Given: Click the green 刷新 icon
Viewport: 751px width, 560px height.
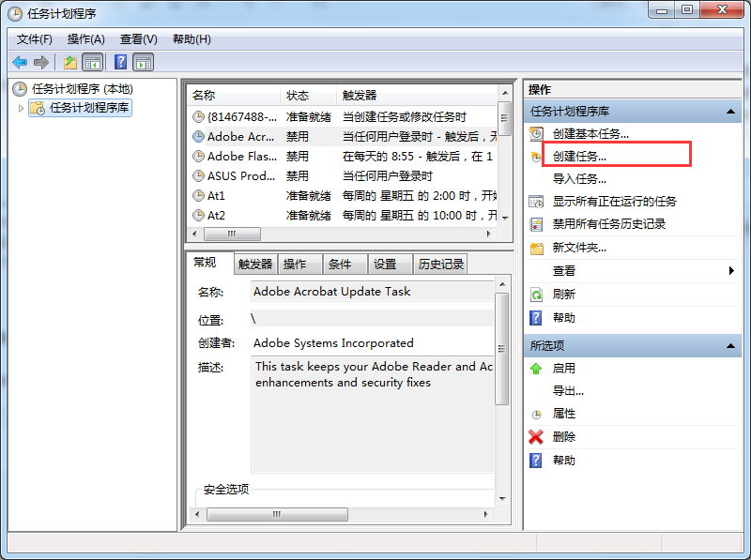Looking at the screenshot, I should (x=536, y=295).
